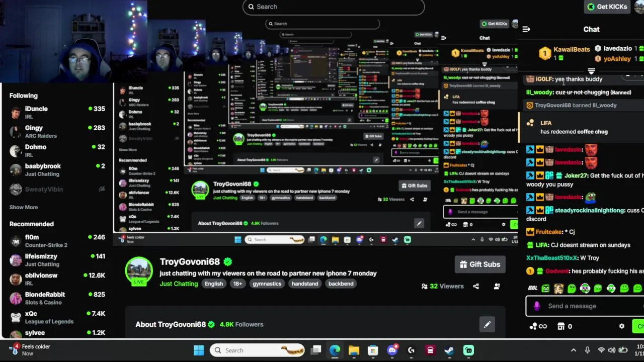This screenshot has width=644, height=362.
Task: Expand Show More in Following list
Action: [x=24, y=207]
